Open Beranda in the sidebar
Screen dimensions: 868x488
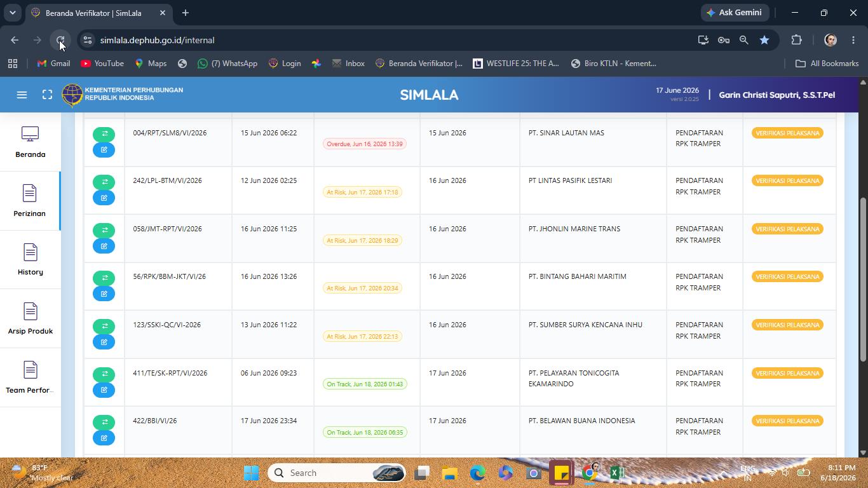point(31,142)
